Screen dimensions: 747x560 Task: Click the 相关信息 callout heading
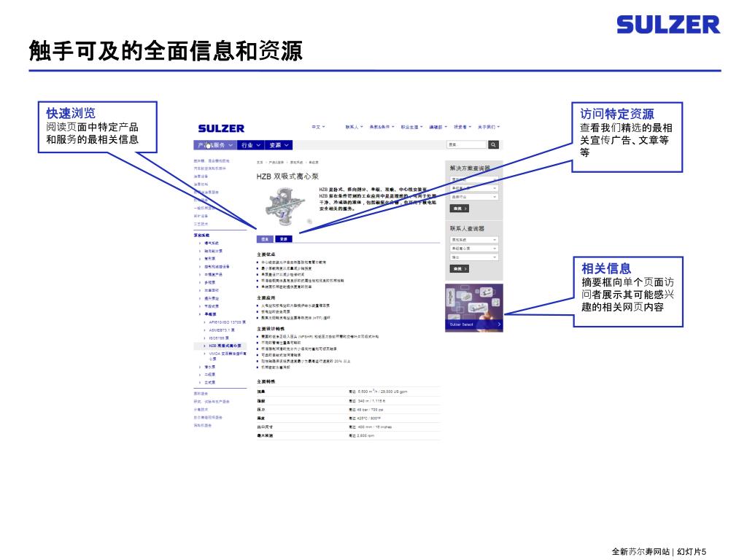coord(606,268)
